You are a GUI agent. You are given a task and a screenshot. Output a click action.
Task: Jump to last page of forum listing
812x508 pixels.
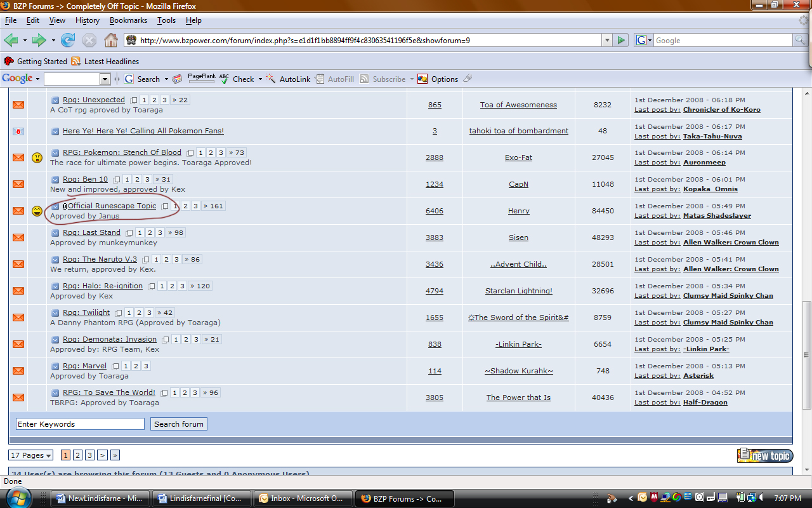(x=115, y=455)
